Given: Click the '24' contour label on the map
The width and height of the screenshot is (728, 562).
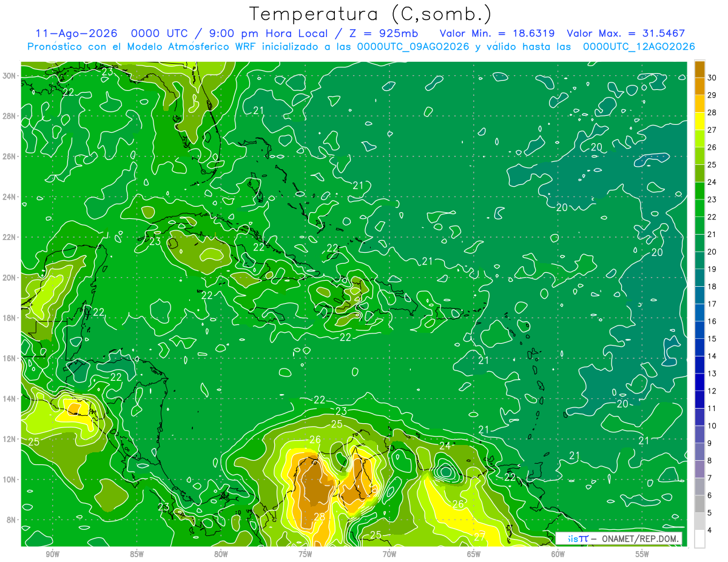Looking at the screenshot, I should [x=445, y=446].
